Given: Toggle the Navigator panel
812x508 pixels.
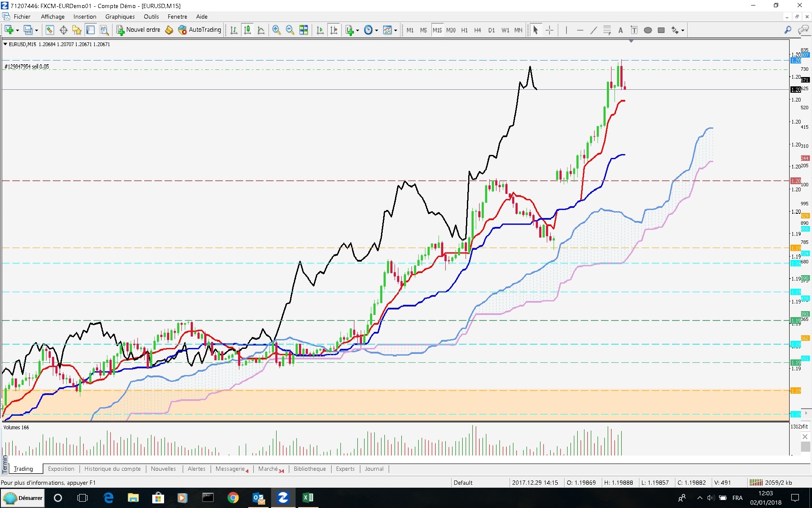Looking at the screenshot, I should (77, 30).
